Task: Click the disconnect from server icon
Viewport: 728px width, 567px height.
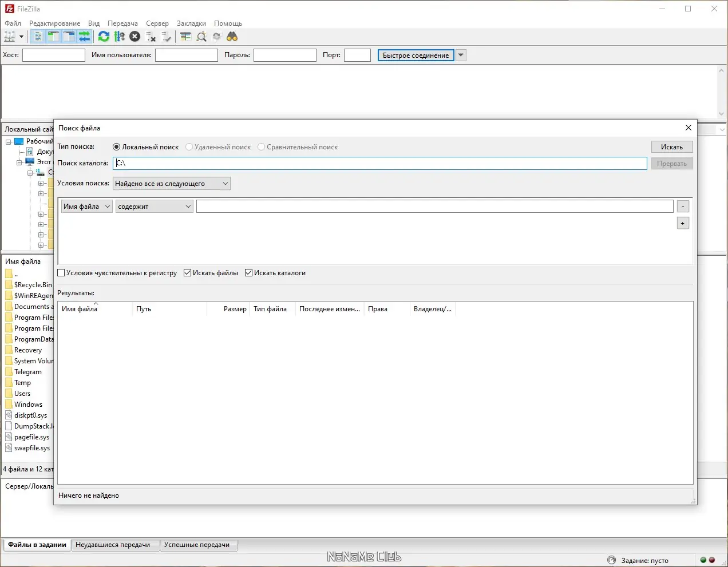Action: [151, 37]
